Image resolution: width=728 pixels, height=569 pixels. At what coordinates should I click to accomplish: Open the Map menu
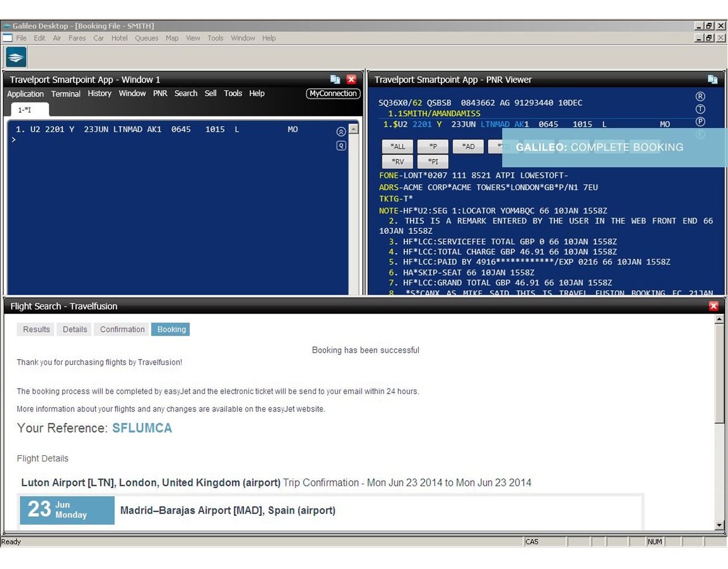[172, 38]
